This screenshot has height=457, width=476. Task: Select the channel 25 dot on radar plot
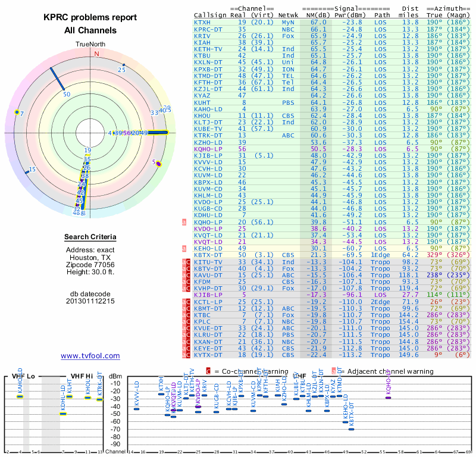click(x=124, y=65)
